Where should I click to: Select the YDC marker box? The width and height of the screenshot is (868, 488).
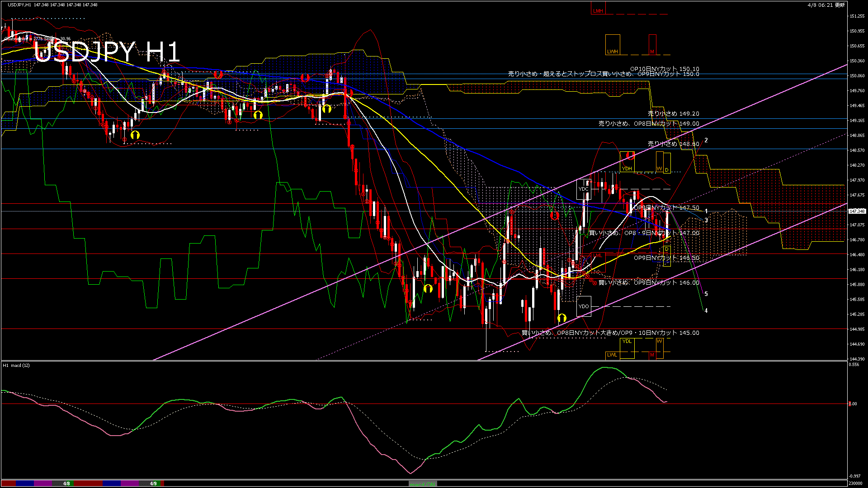coord(584,189)
